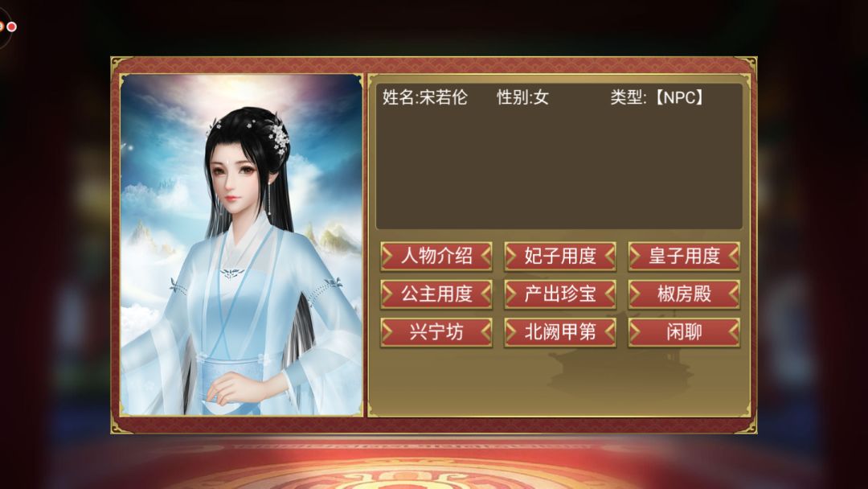Click the pagoda silhouette watermark in the panel
Viewport: 868px width, 489px height.
click(x=621, y=355)
